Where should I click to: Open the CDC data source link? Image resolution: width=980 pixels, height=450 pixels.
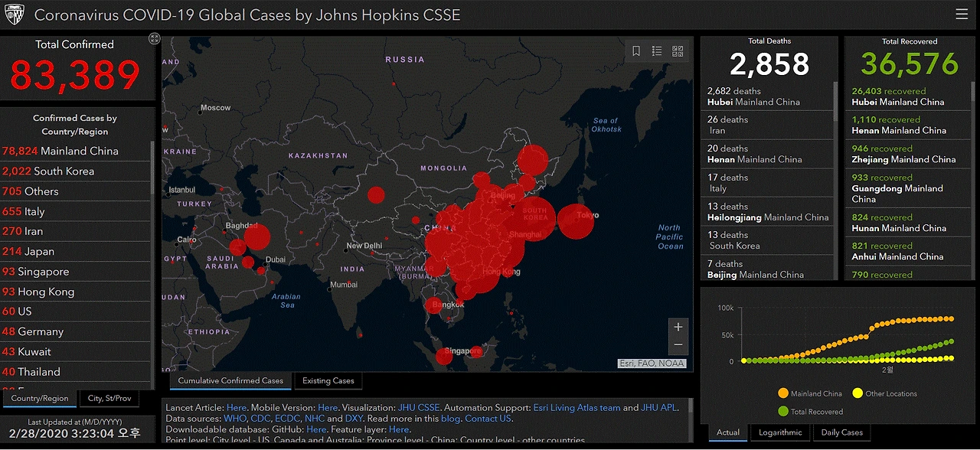pos(259,419)
